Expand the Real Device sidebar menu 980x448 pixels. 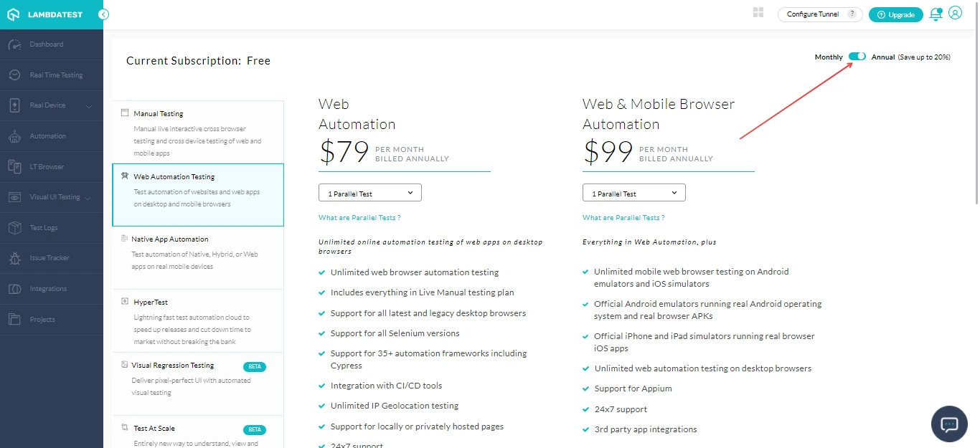(51, 105)
